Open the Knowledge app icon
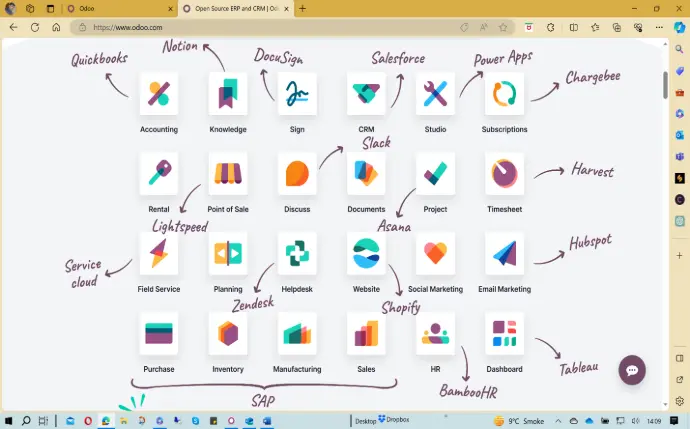690x429 pixels. [x=228, y=94]
